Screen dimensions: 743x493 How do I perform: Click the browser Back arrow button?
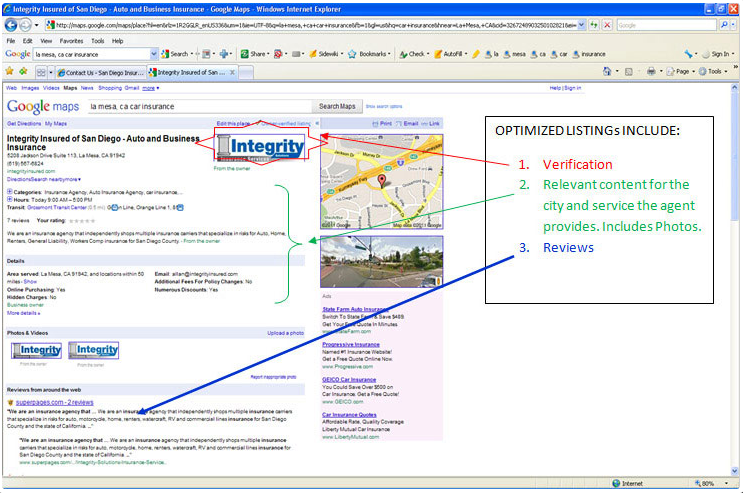pyautogui.click(x=11, y=25)
